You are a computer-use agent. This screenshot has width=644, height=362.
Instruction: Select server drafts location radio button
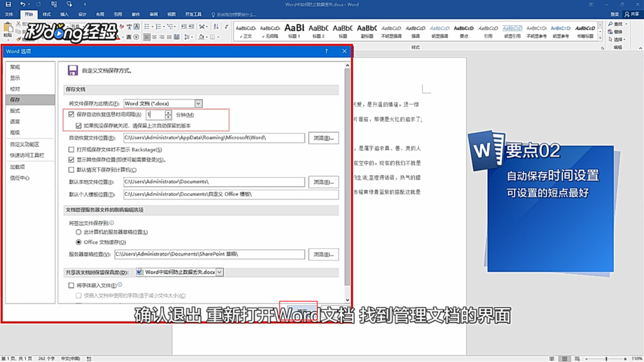pyautogui.click(x=78, y=232)
